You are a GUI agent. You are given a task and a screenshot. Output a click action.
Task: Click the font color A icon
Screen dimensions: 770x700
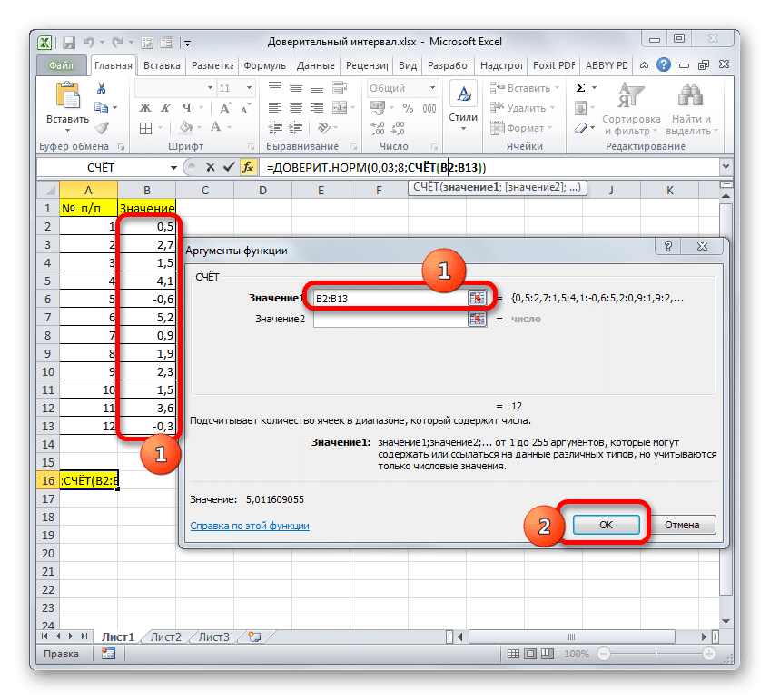pos(215,128)
